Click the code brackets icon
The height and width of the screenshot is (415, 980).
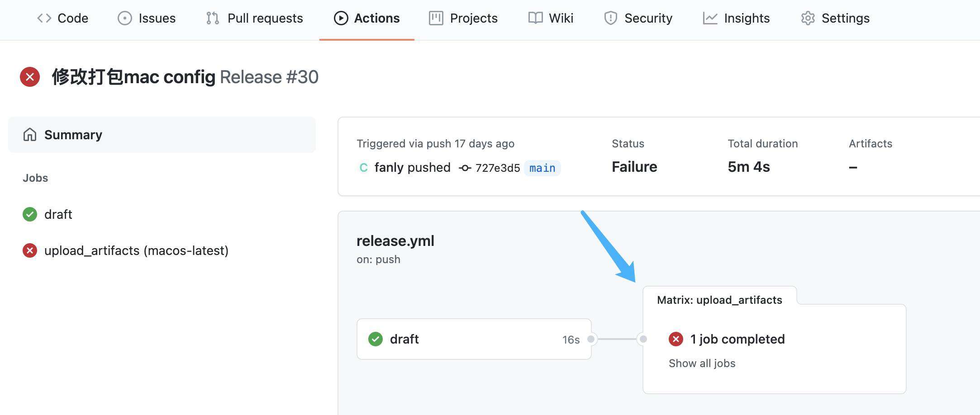tap(44, 18)
